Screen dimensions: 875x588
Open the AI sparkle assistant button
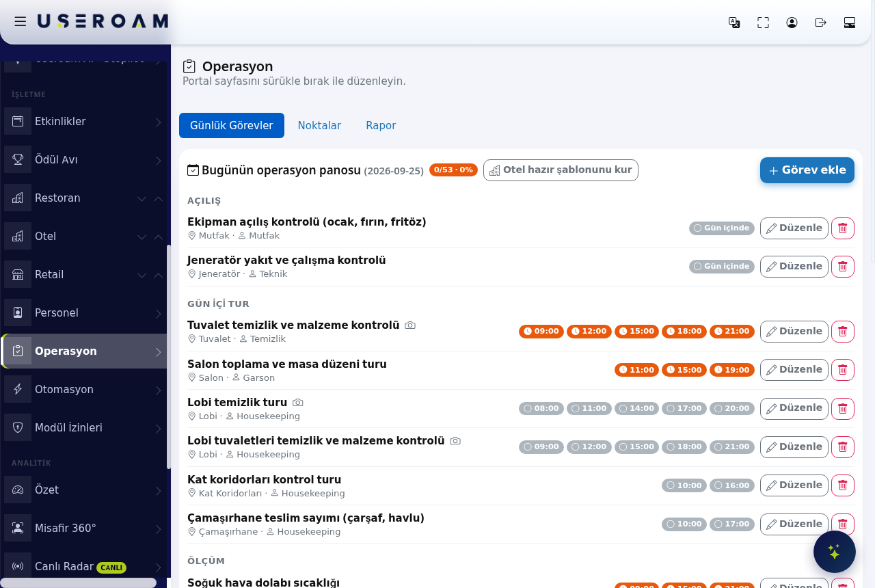pos(835,552)
